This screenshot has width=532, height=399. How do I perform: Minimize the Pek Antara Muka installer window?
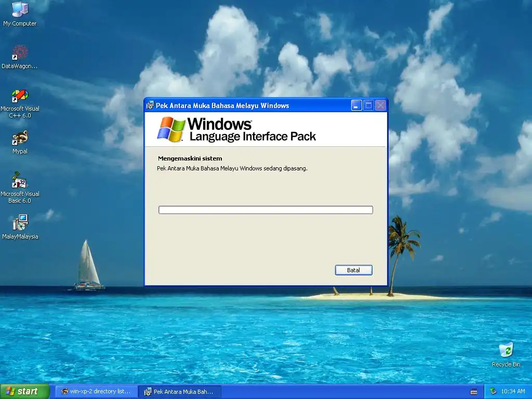356,105
